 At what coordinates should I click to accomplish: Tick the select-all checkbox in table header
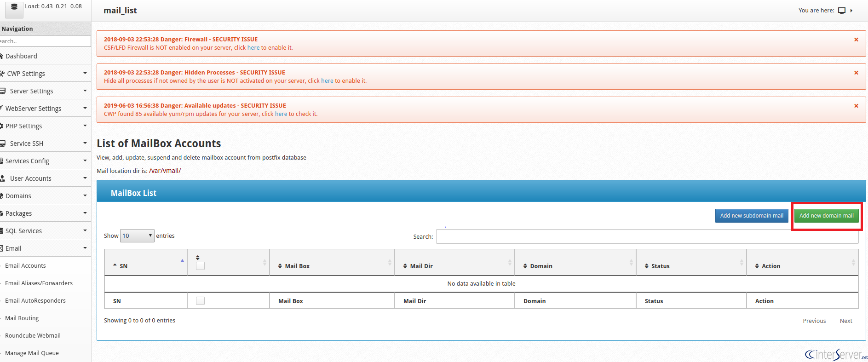click(x=200, y=266)
